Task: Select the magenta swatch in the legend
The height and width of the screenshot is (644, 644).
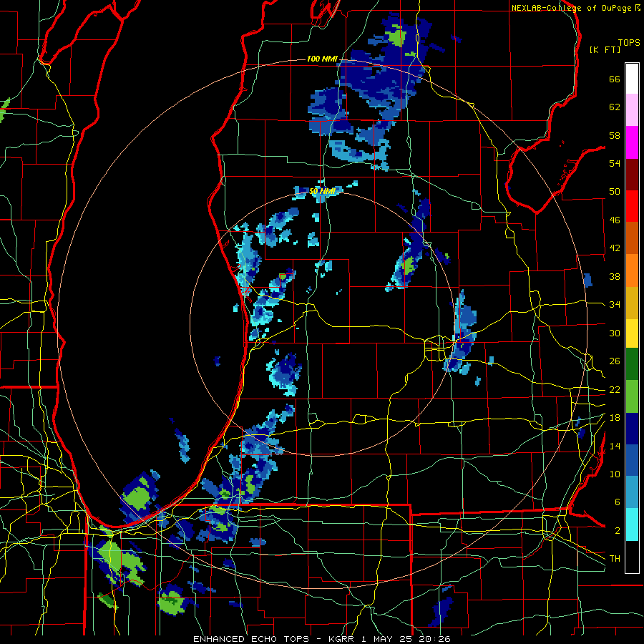Action: [632, 142]
